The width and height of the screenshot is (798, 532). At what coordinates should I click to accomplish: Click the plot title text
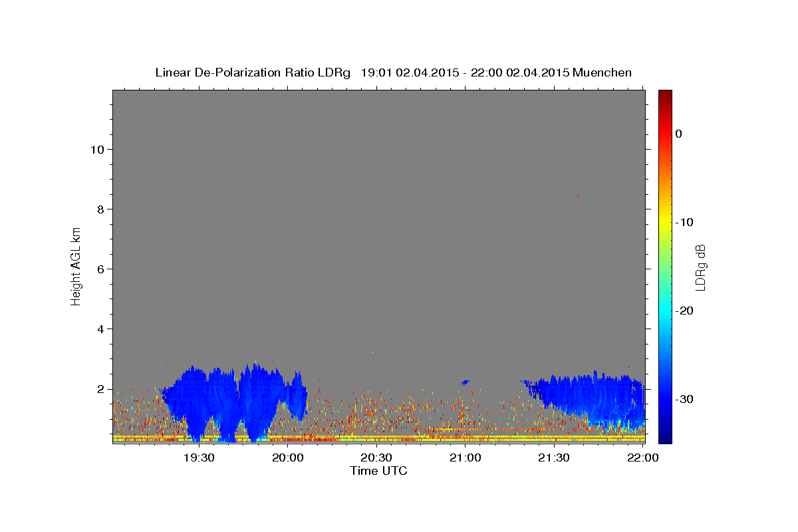tap(393, 72)
